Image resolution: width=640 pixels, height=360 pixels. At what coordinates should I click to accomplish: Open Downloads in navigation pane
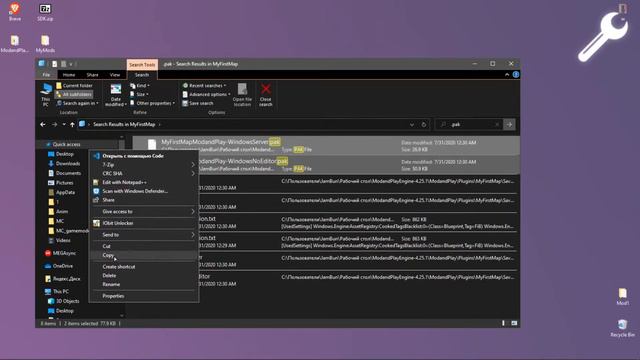(64, 164)
